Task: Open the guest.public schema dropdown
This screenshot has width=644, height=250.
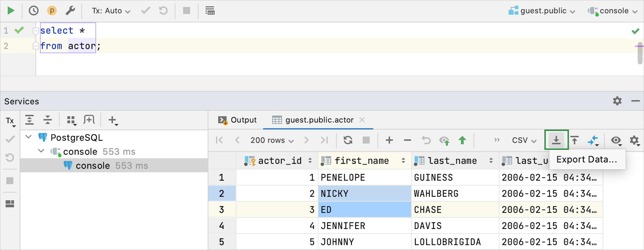Action: coord(542,11)
